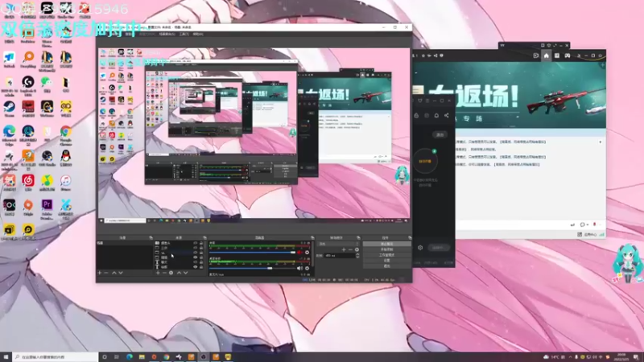
Task: Open OBS 工具(T) Tools menu
Action: [184, 34]
